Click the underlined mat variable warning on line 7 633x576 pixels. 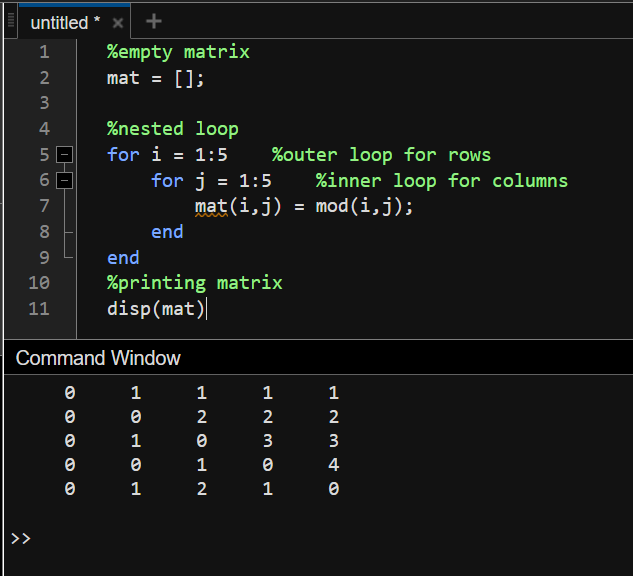coord(211,207)
